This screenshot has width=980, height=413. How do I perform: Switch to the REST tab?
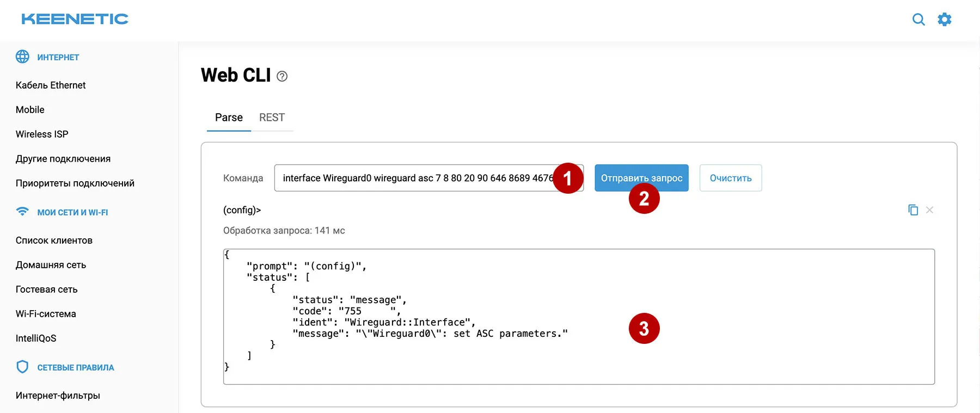tap(272, 118)
